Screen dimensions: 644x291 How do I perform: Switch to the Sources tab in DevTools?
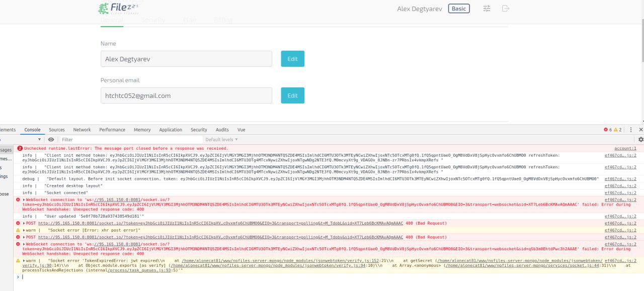pos(57,130)
